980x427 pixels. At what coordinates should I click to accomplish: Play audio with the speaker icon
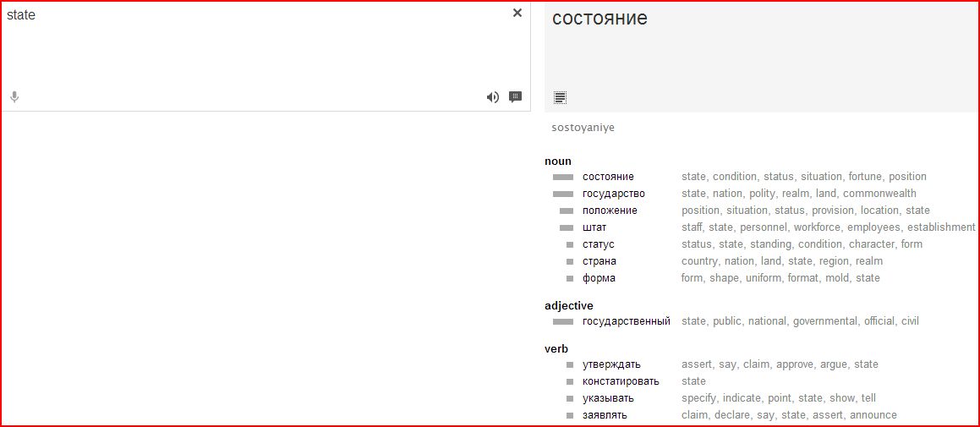pyautogui.click(x=492, y=97)
